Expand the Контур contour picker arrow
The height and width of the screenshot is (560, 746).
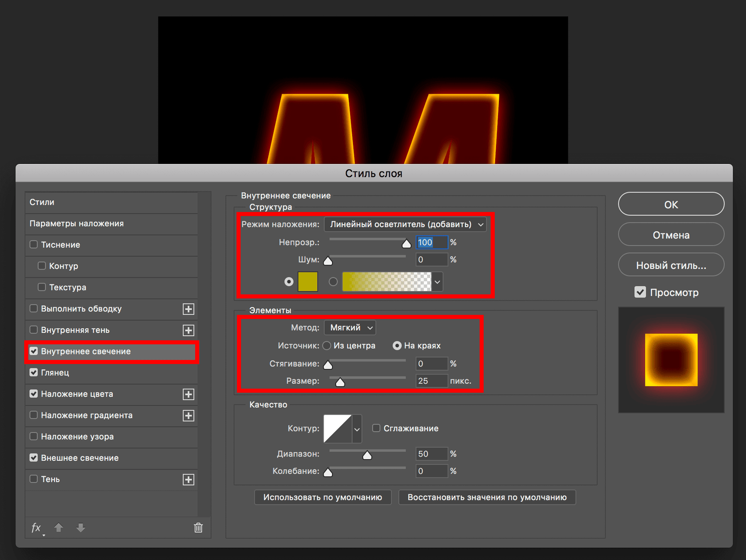pyautogui.click(x=357, y=429)
